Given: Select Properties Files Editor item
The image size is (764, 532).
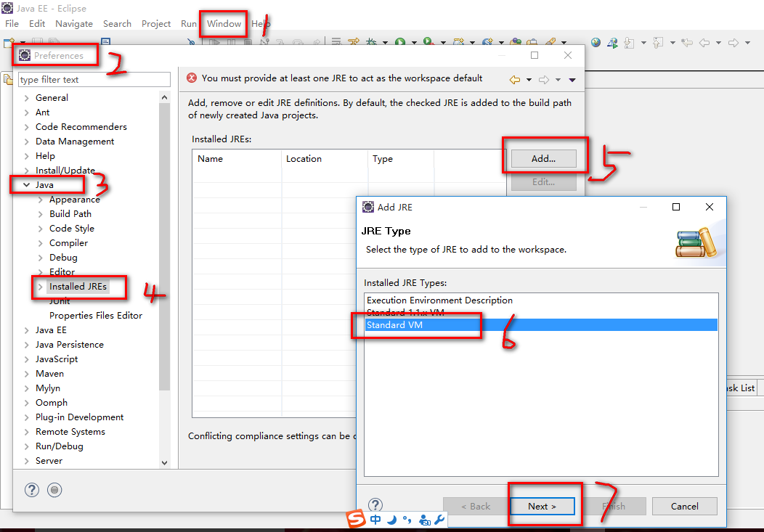Looking at the screenshot, I should 96,316.
